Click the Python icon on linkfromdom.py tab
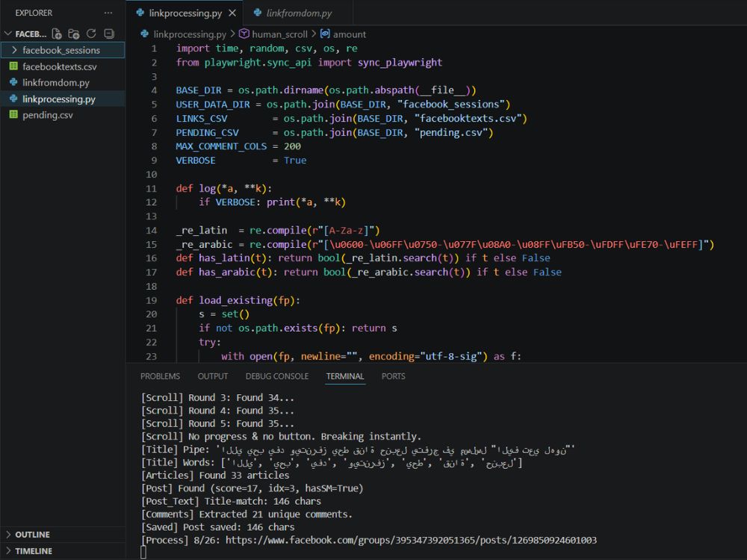Viewport: 747px width, 560px height. click(257, 13)
